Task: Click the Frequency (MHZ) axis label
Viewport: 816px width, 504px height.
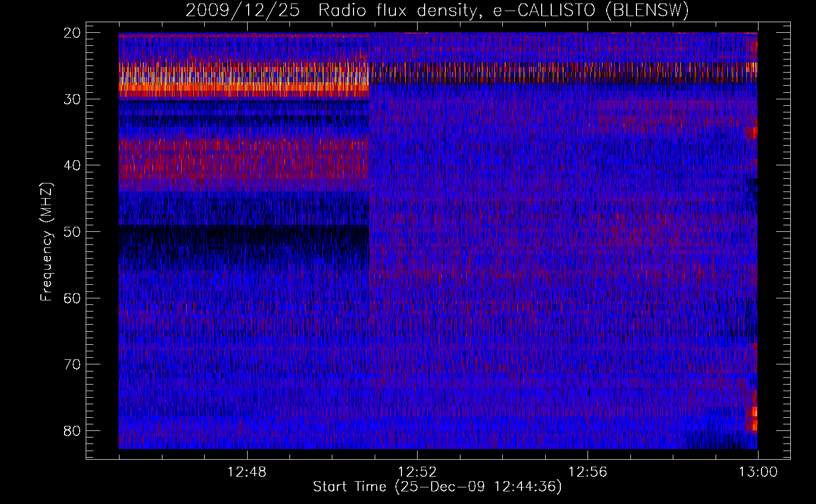Action: pyautogui.click(x=46, y=241)
